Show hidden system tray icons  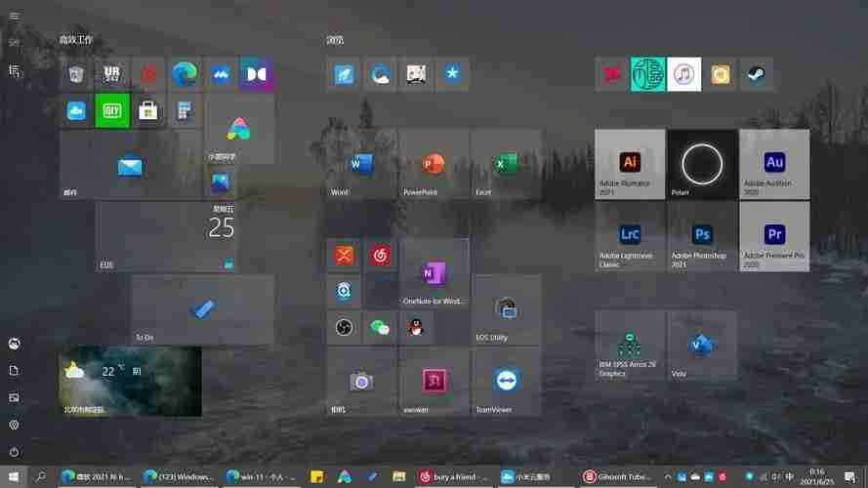click(668, 476)
